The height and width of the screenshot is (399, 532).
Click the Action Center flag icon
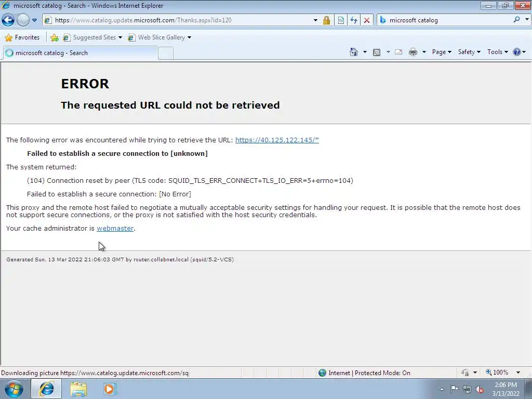point(454,389)
